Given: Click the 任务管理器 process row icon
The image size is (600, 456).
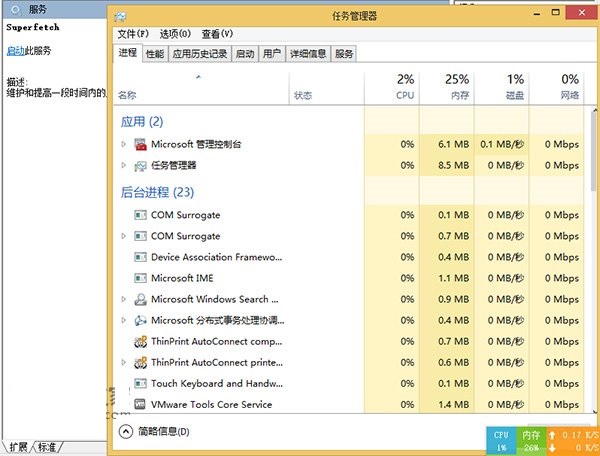Looking at the screenshot, I should (x=140, y=166).
